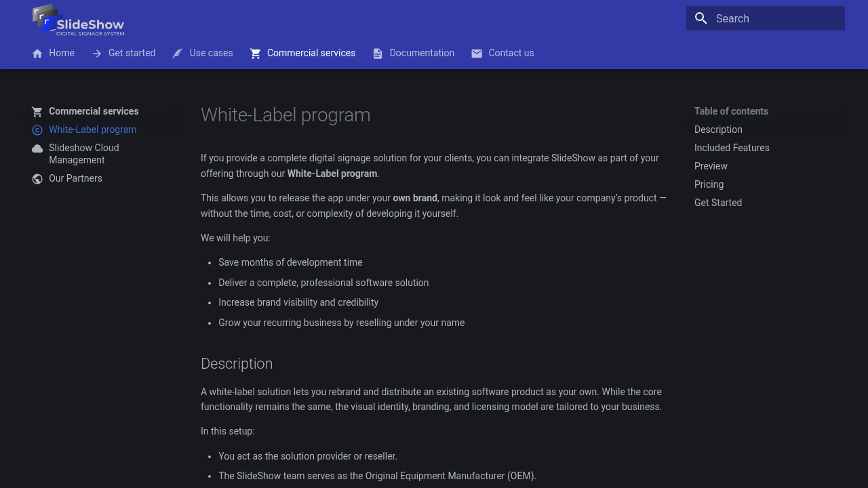868x488 pixels.
Task: Click the search magnifier icon
Action: (x=701, y=18)
